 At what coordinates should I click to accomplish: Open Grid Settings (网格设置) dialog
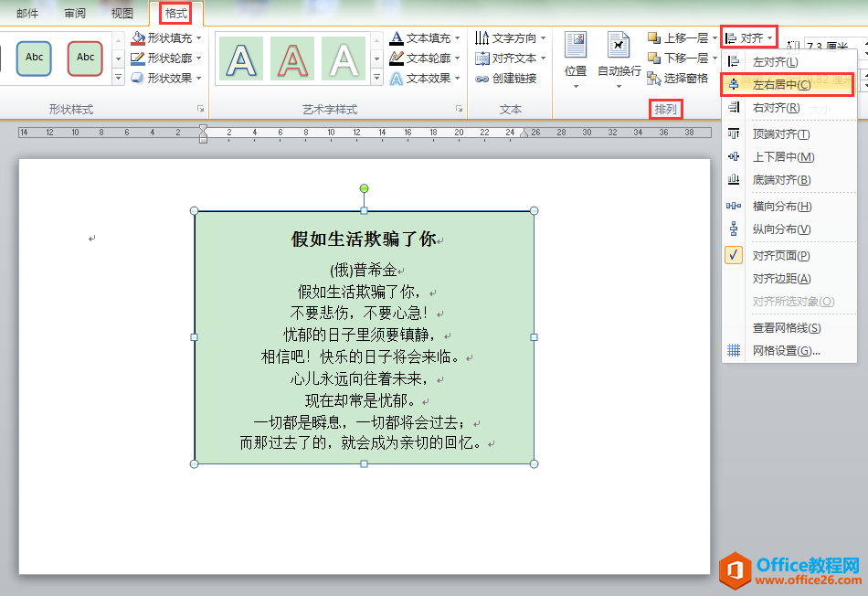click(786, 351)
